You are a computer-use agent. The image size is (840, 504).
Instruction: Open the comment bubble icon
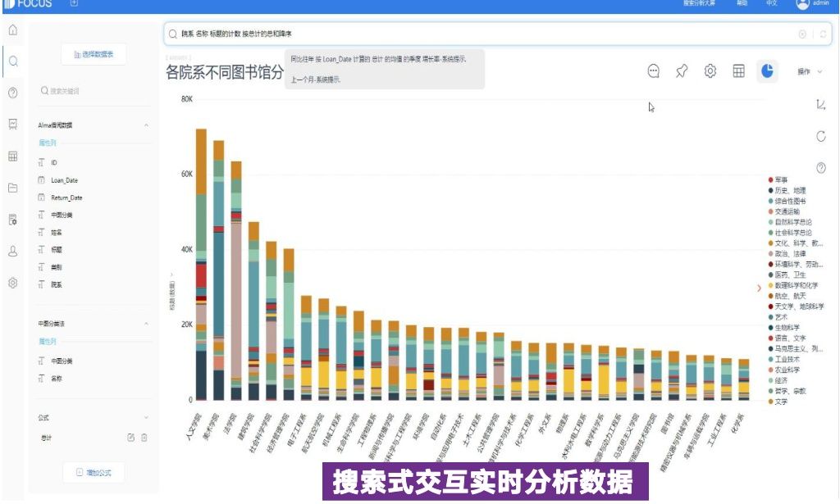[x=653, y=71]
